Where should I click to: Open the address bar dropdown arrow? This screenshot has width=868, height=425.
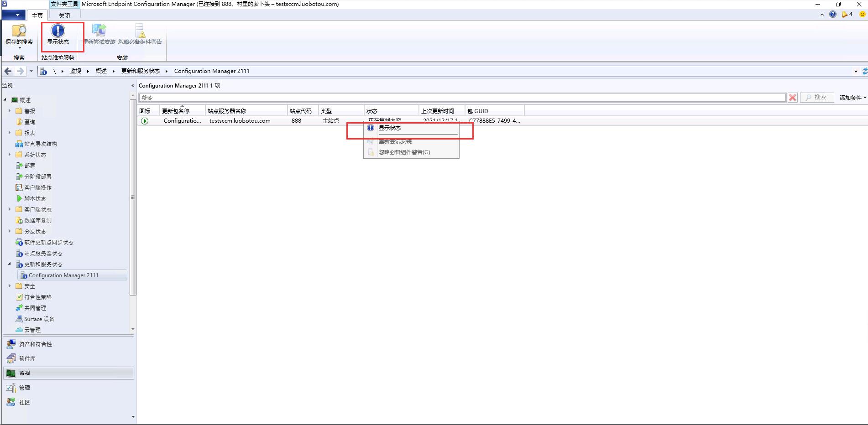point(856,71)
